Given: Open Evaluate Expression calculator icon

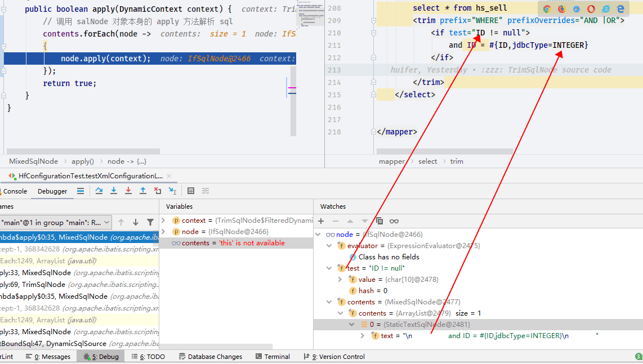Looking at the screenshot, I should point(191,191).
